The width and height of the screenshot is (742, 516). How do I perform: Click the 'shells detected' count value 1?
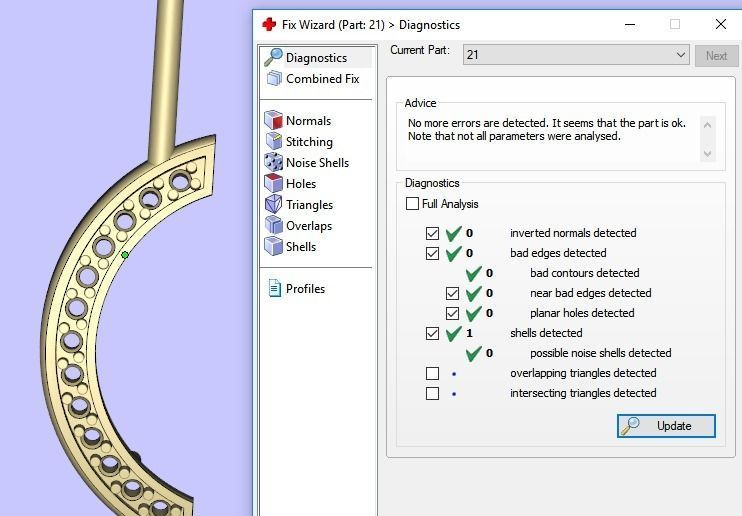pos(469,333)
